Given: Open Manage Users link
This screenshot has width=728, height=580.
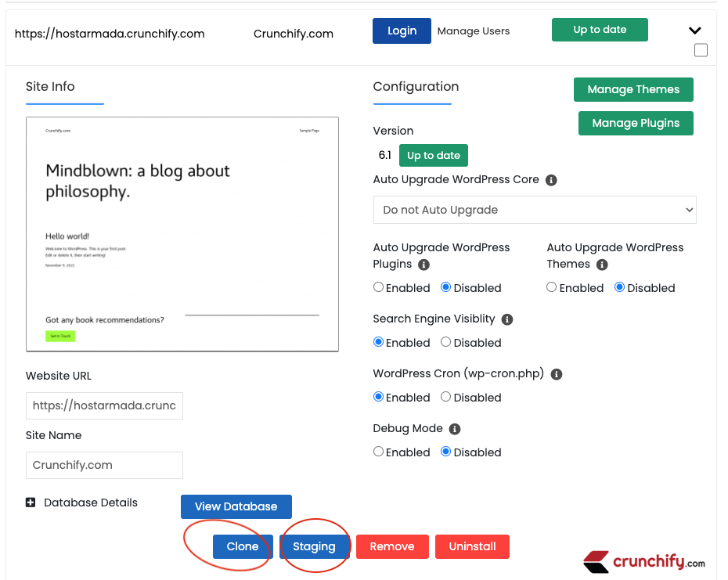Looking at the screenshot, I should (x=473, y=31).
